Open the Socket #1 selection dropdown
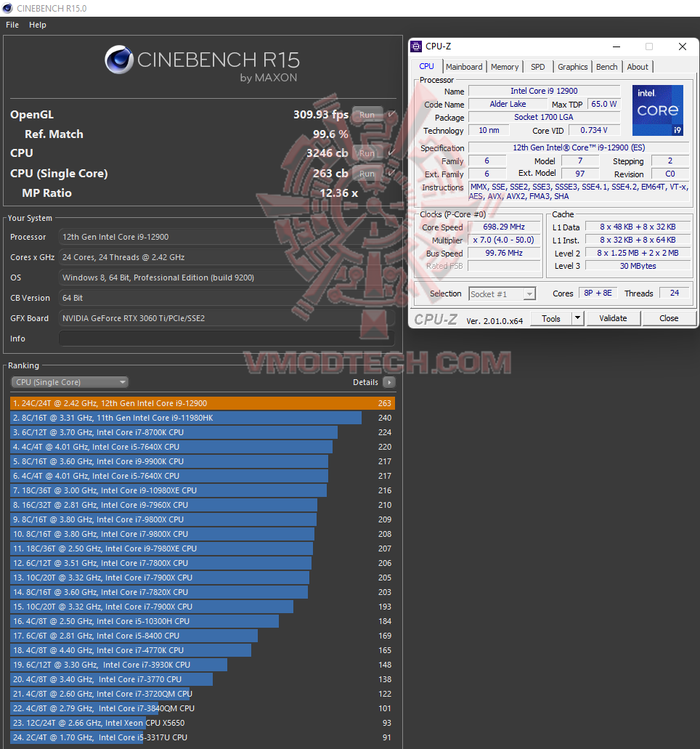This screenshot has height=749, width=700. 502,293
